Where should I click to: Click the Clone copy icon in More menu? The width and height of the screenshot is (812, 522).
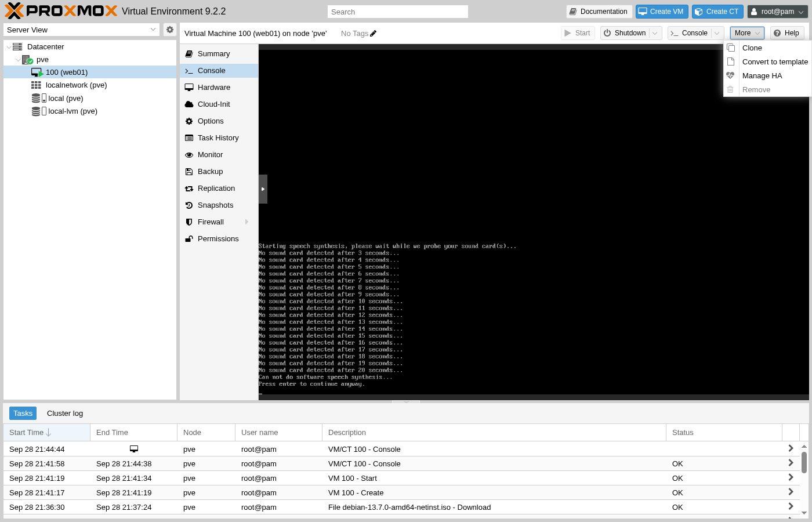(731, 48)
